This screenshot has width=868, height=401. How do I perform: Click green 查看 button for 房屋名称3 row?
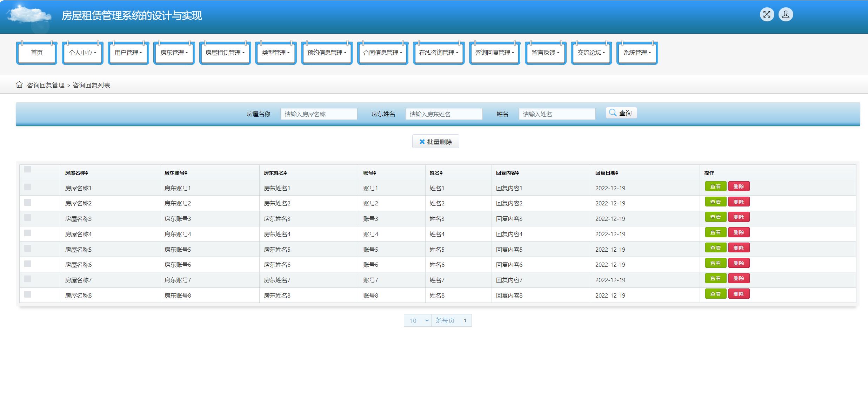(715, 217)
